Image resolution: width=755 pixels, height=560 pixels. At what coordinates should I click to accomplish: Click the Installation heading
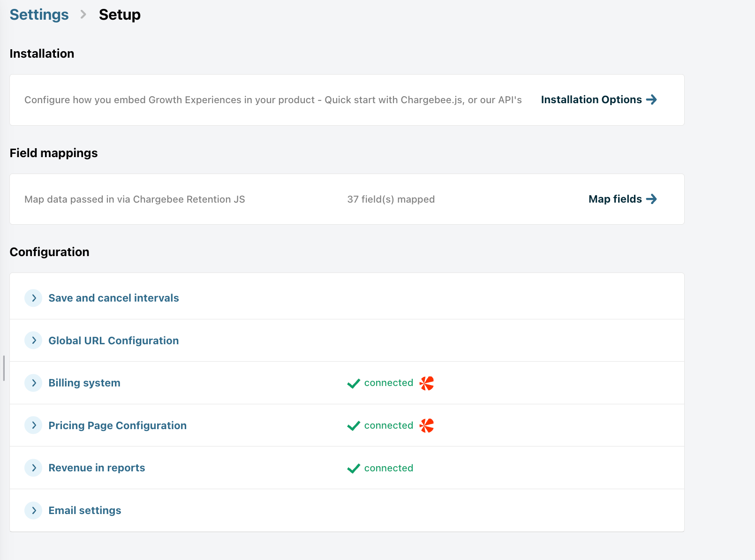(42, 53)
